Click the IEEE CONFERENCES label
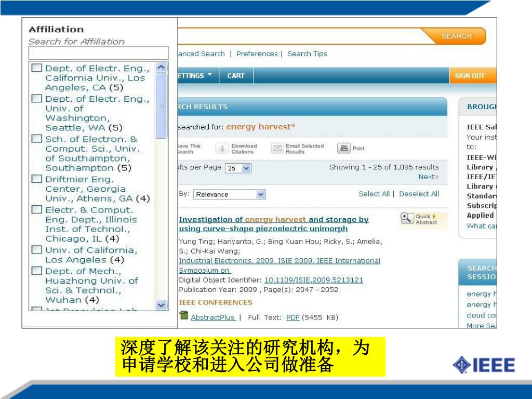The width and height of the screenshot is (532, 399). pyautogui.click(x=216, y=302)
